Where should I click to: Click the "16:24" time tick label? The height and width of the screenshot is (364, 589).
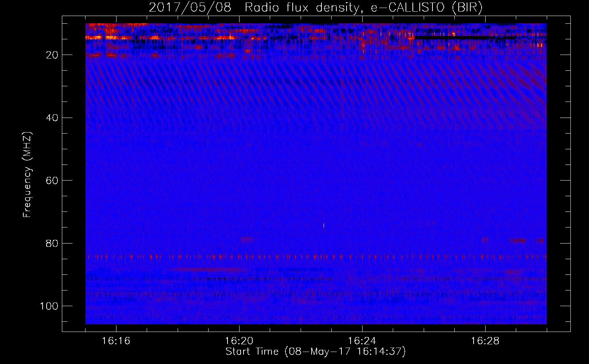362,341
